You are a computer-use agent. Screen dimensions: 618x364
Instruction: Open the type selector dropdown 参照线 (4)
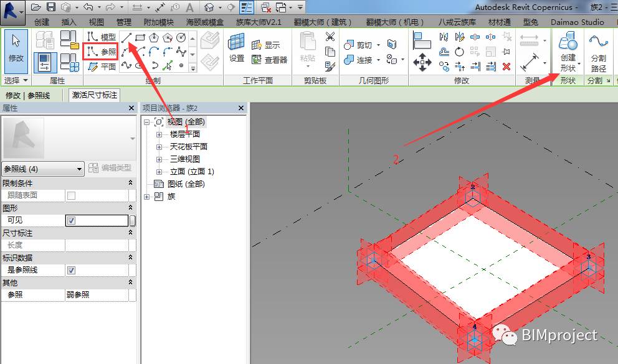coord(43,169)
